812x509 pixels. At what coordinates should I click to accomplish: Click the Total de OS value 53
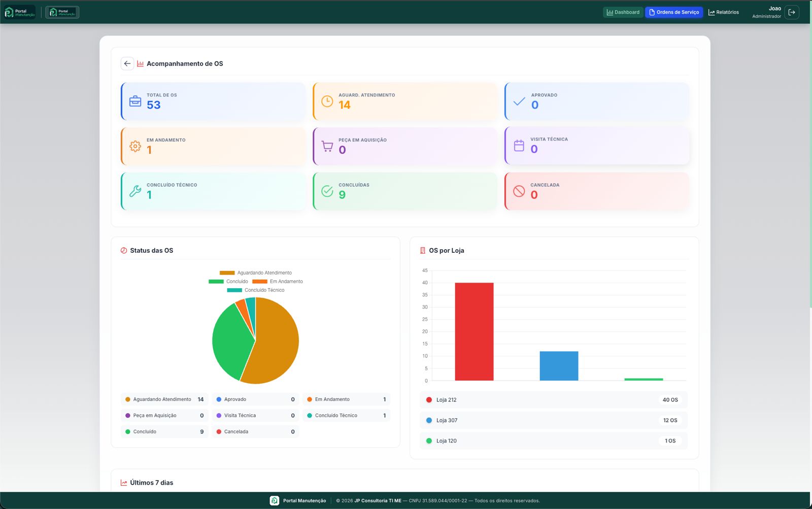[154, 105]
